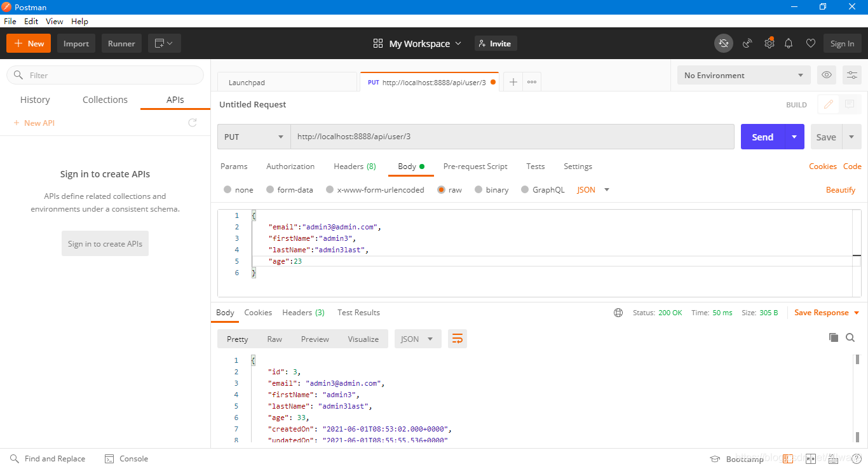The height and width of the screenshot is (469, 868).
Task: Open the response JSON format dropdown
Action: pos(418,339)
